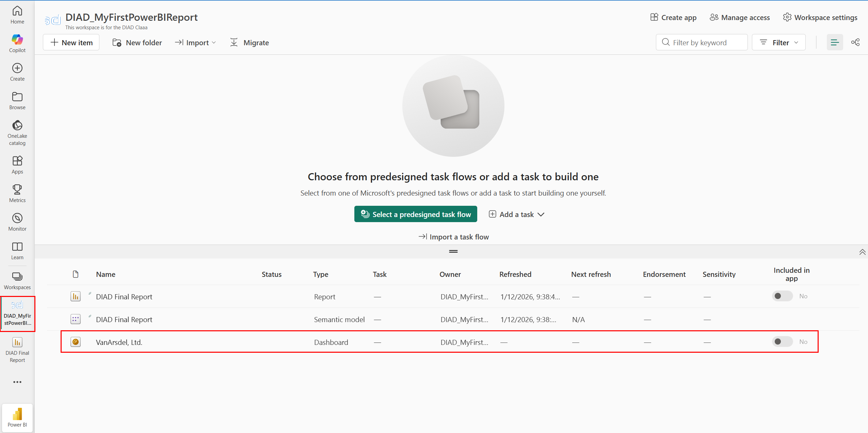Open the Filter dropdown
Viewport: 868px width, 433px height.
coord(778,43)
